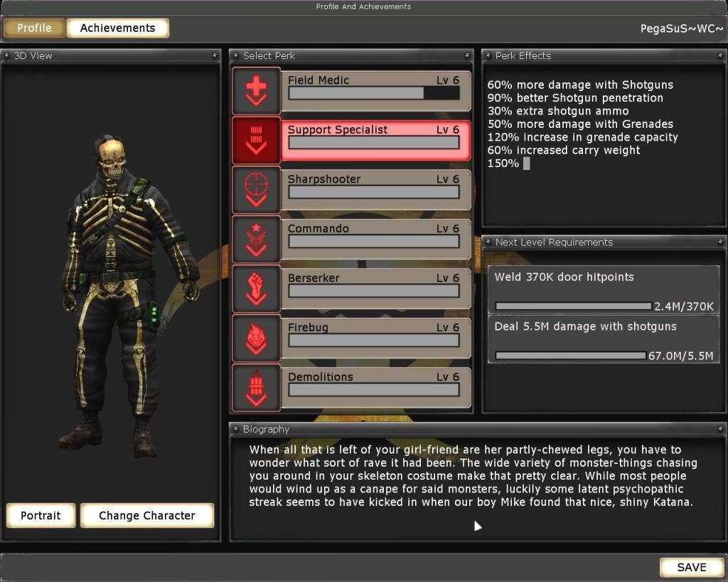
Task: Click the Portrait button
Action: click(40, 515)
